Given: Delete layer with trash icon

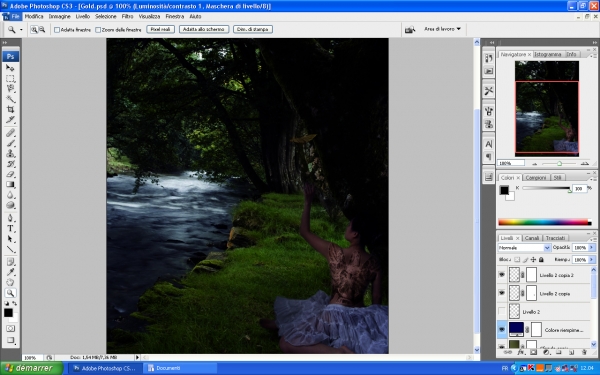Looking at the screenshot, I should [584, 352].
